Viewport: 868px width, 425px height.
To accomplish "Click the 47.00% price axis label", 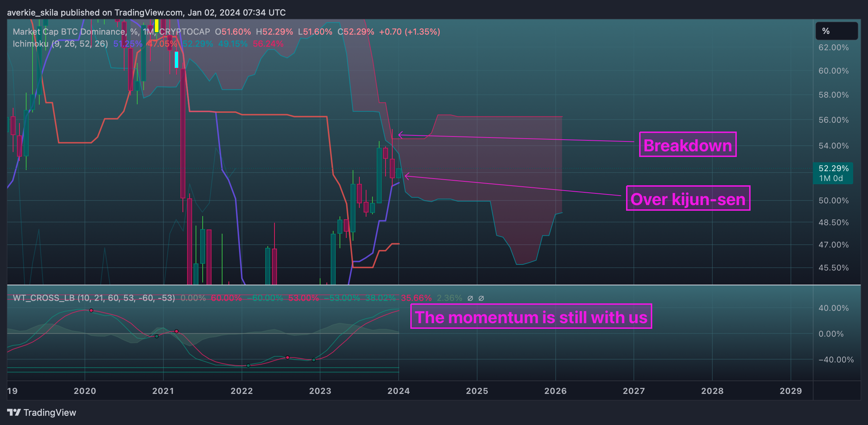I will pyautogui.click(x=833, y=245).
